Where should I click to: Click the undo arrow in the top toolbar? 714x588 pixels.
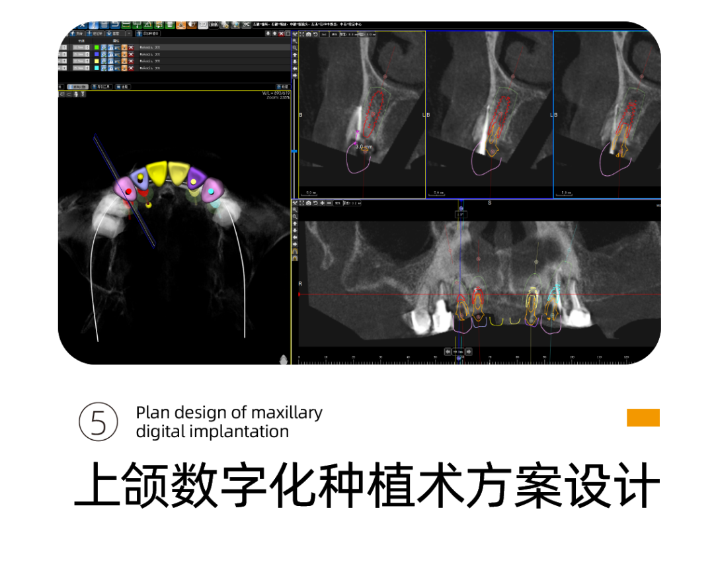click(115, 24)
